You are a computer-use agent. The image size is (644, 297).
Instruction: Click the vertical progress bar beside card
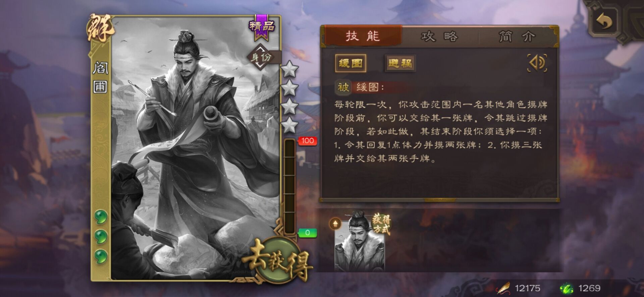pyautogui.click(x=289, y=186)
